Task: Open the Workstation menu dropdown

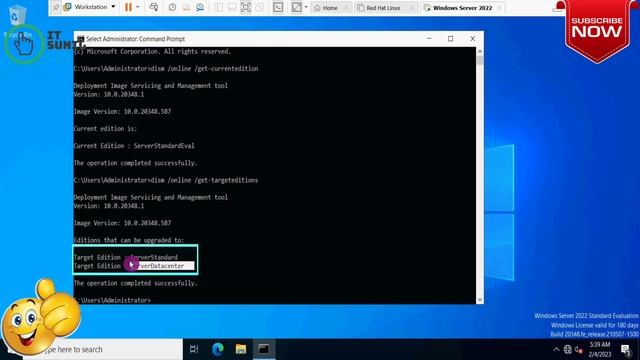Action: click(x=90, y=7)
